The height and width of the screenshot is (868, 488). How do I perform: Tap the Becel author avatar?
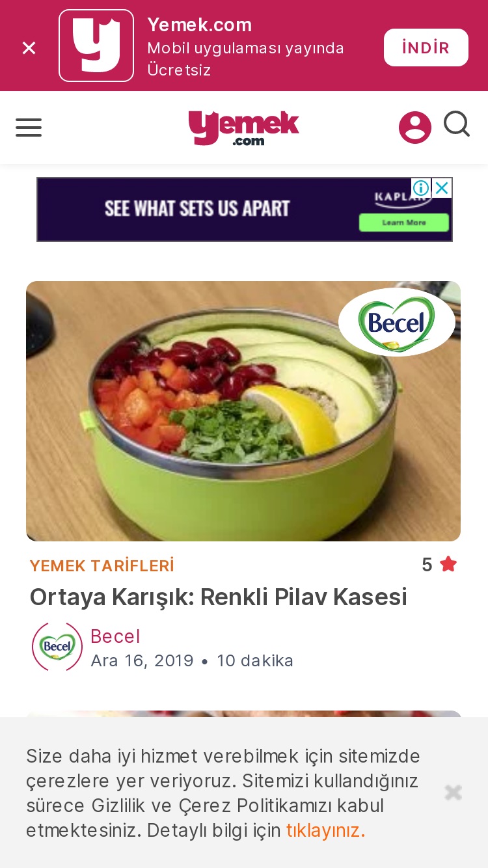click(x=57, y=647)
